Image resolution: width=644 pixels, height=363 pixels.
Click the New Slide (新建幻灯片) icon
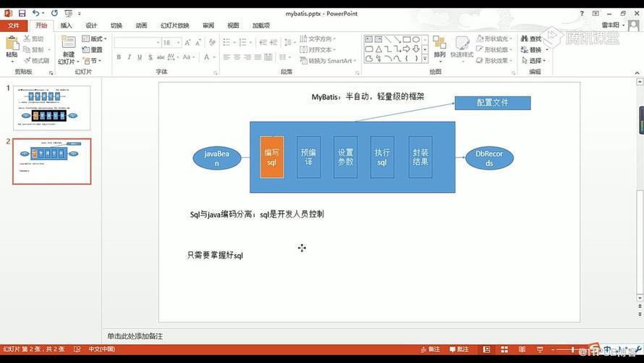click(69, 42)
